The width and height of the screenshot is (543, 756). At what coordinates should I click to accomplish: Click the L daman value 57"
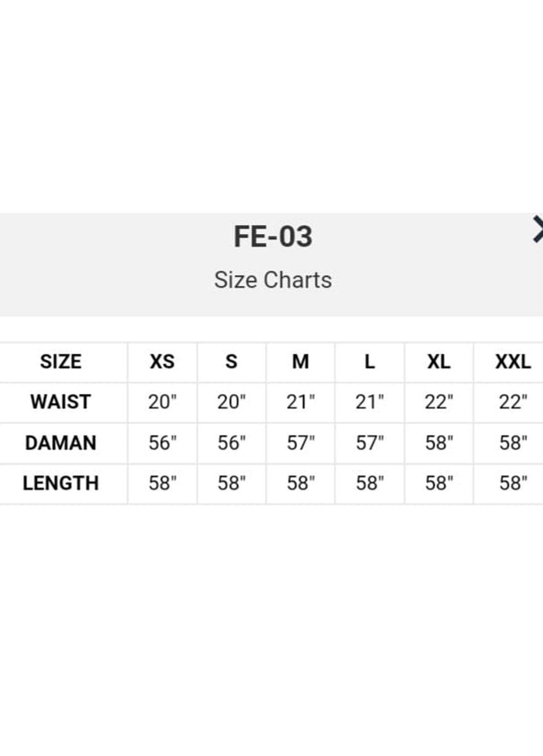click(370, 443)
